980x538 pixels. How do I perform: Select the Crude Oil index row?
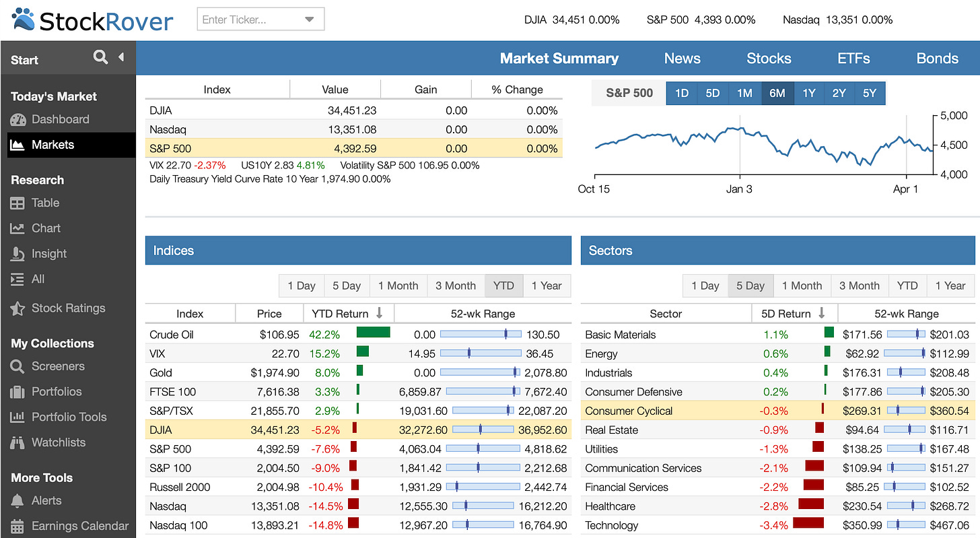click(358, 335)
